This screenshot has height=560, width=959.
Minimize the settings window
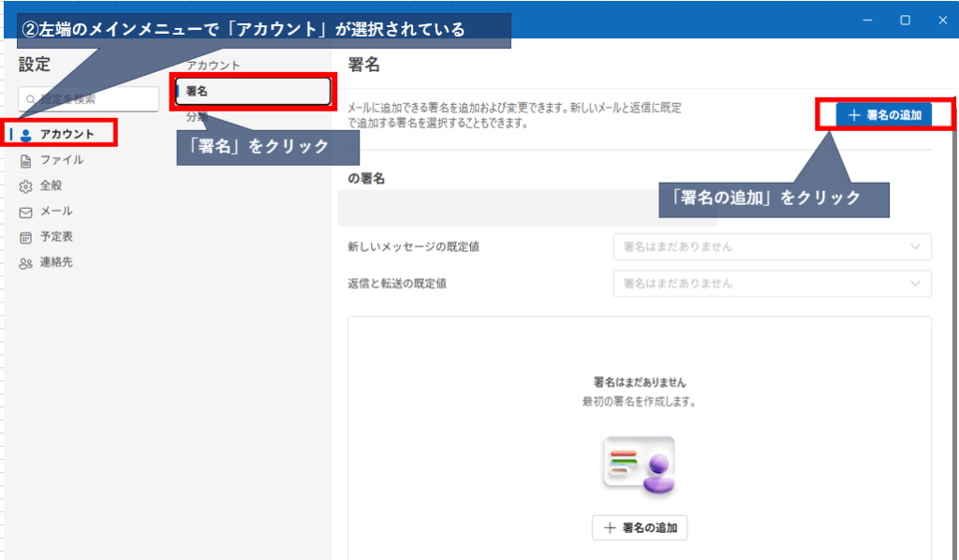(868, 20)
